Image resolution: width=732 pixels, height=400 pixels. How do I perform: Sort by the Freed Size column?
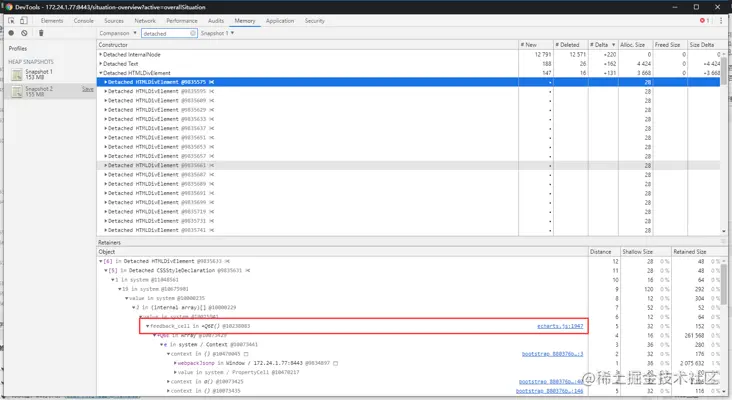pyautogui.click(x=670, y=45)
